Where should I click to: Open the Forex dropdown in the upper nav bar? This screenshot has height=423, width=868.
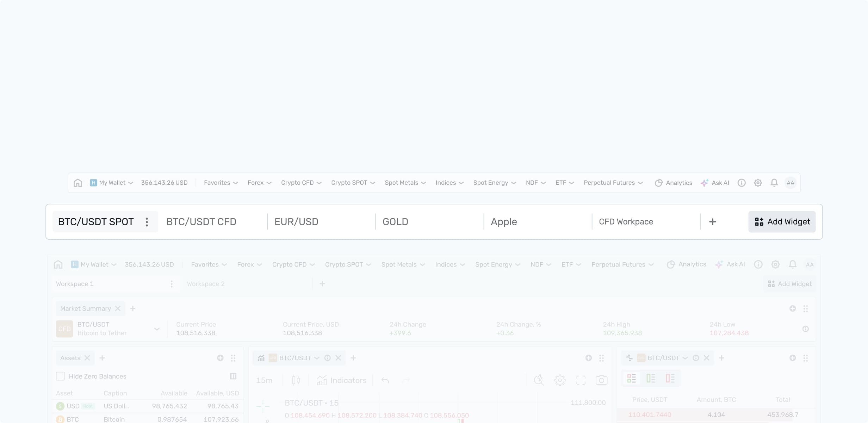coord(259,183)
